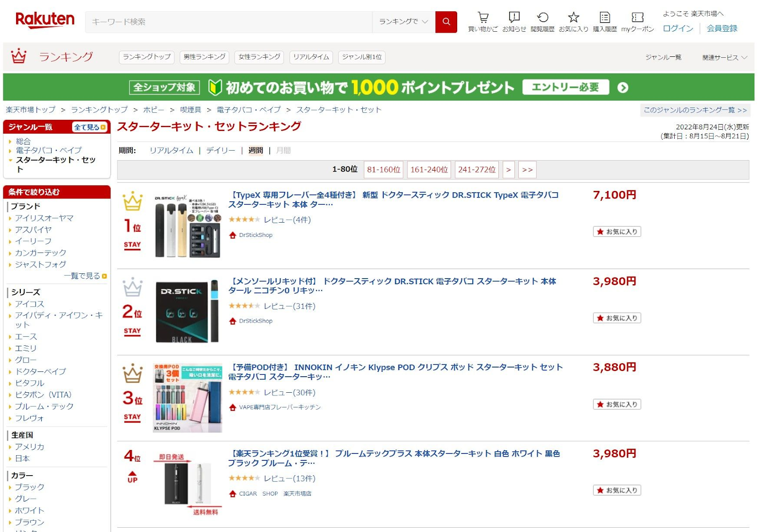Screen dimensions: 758x532
Task: Click the 会員登録 link
Action: (x=722, y=28)
